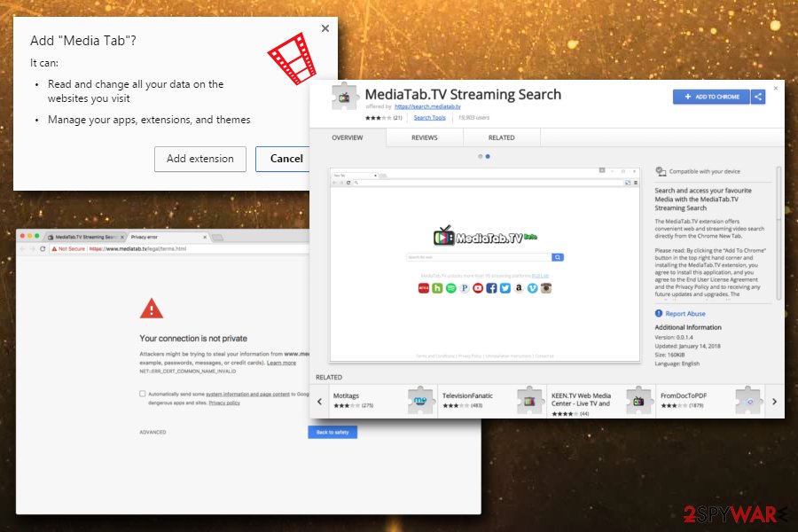The image size is (798, 532).
Task: Click Back to safety button
Action: pyautogui.click(x=332, y=432)
